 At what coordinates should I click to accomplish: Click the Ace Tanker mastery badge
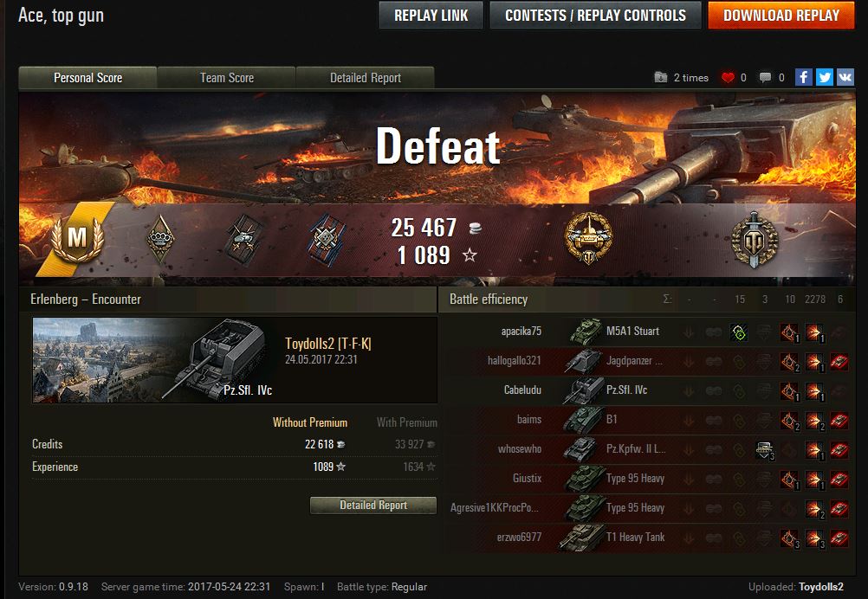point(77,238)
